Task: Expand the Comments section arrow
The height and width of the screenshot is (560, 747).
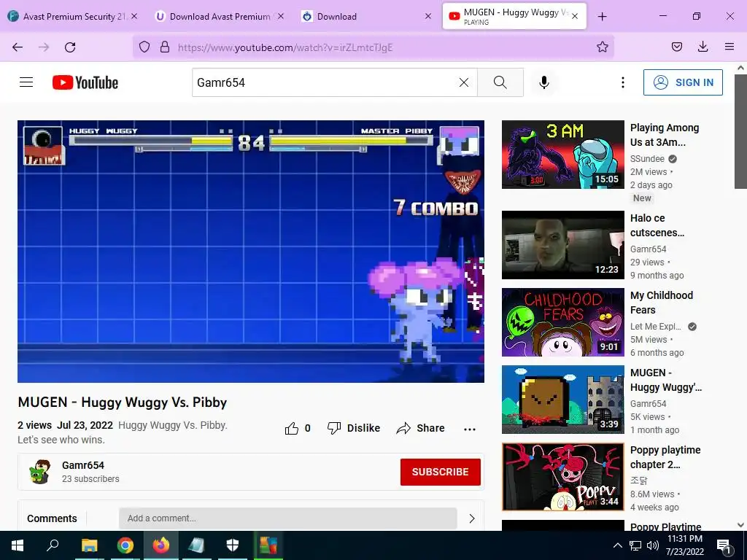Action: coord(472,518)
